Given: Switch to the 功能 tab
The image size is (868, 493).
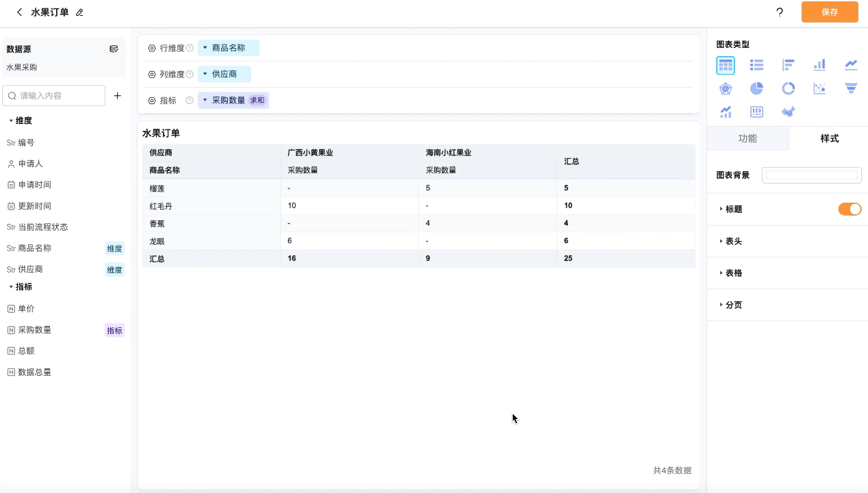Looking at the screenshot, I should click(748, 138).
